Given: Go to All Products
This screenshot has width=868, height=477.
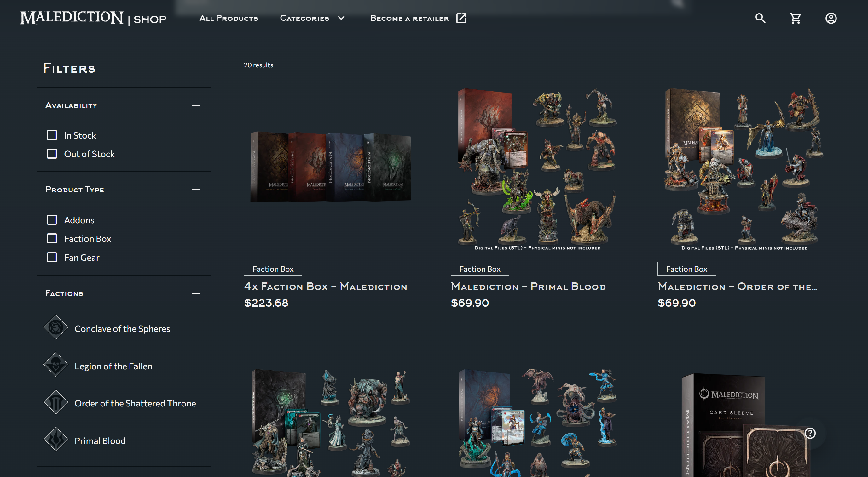Looking at the screenshot, I should tap(229, 18).
